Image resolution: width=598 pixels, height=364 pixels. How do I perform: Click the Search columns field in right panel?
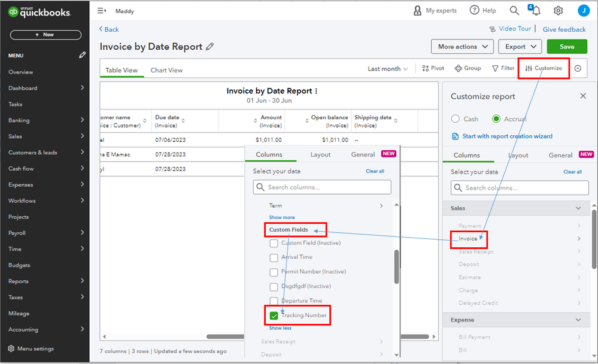click(520, 188)
